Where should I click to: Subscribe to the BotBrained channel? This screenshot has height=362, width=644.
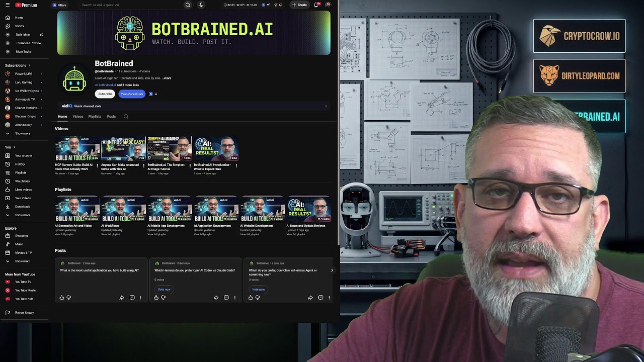pyautogui.click(x=105, y=94)
